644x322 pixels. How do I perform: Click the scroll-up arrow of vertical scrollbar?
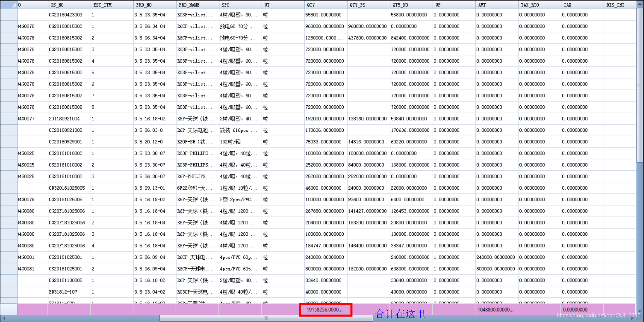[640, 4]
